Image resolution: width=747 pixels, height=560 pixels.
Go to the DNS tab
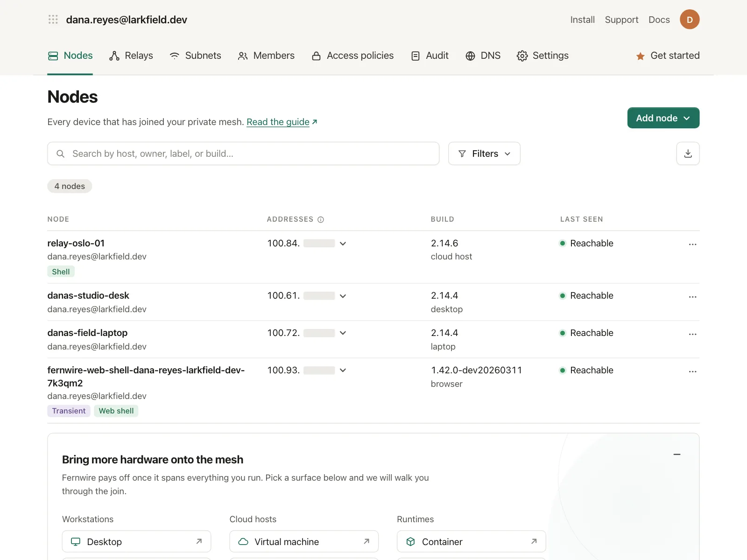(483, 56)
